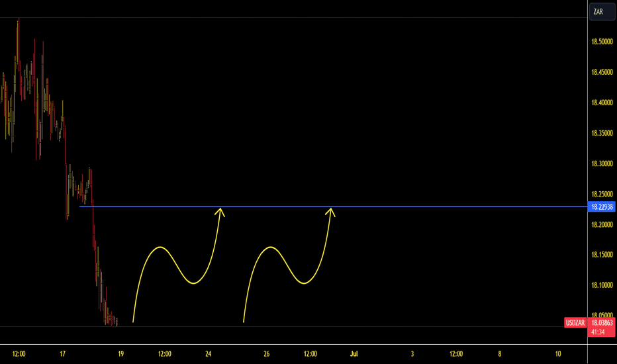Click the 3 date label on time axis
617x364 pixels.
[412, 354]
